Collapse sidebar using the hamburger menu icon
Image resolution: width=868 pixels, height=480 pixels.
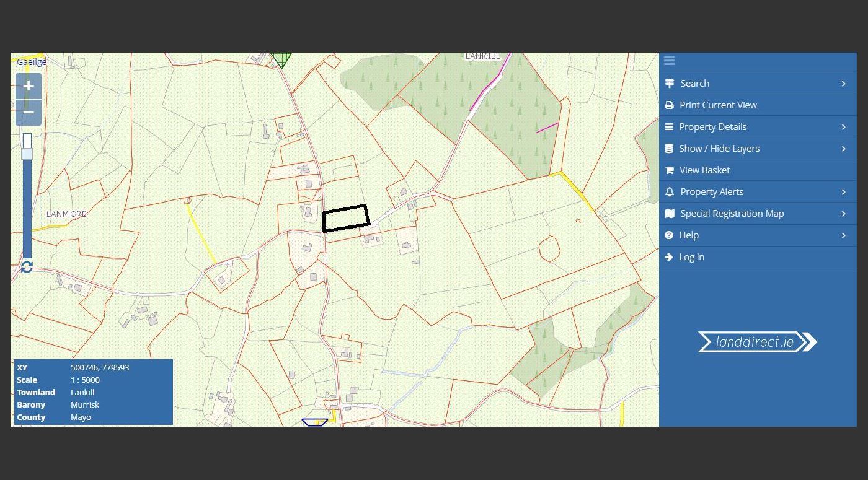coord(669,61)
